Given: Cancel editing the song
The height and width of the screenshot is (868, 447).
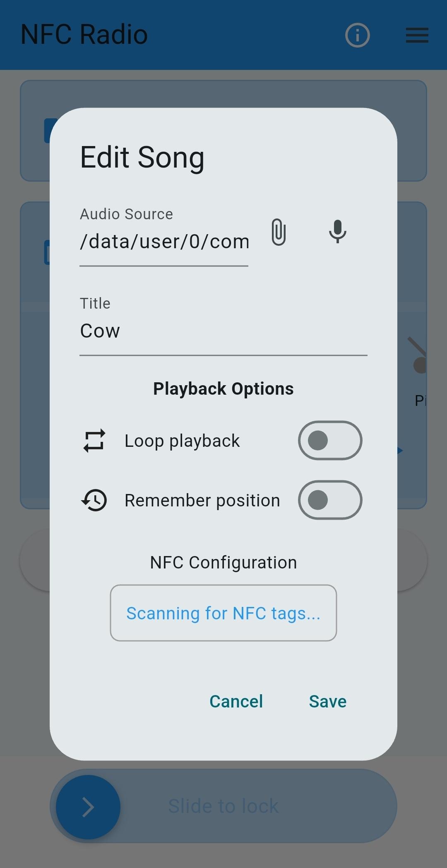Looking at the screenshot, I should (x=236, y=701).
